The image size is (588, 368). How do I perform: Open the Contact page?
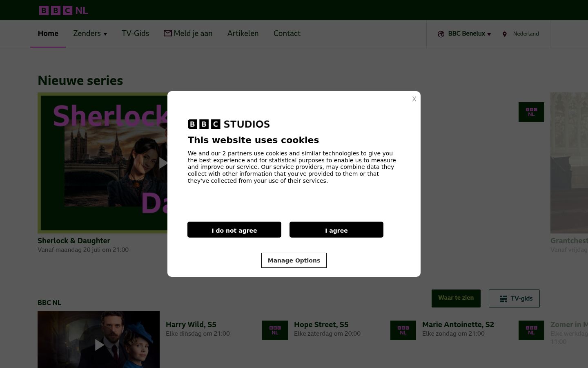tap(287, 34)
